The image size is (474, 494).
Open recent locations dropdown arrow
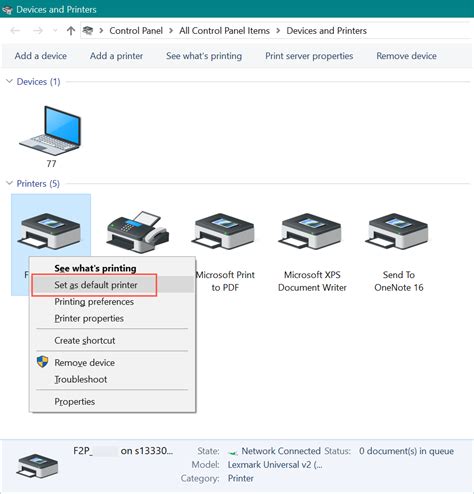55,31
